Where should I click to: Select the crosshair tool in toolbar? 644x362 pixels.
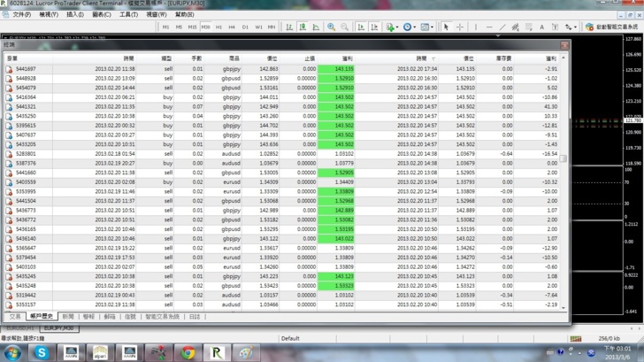click(460, 27)
